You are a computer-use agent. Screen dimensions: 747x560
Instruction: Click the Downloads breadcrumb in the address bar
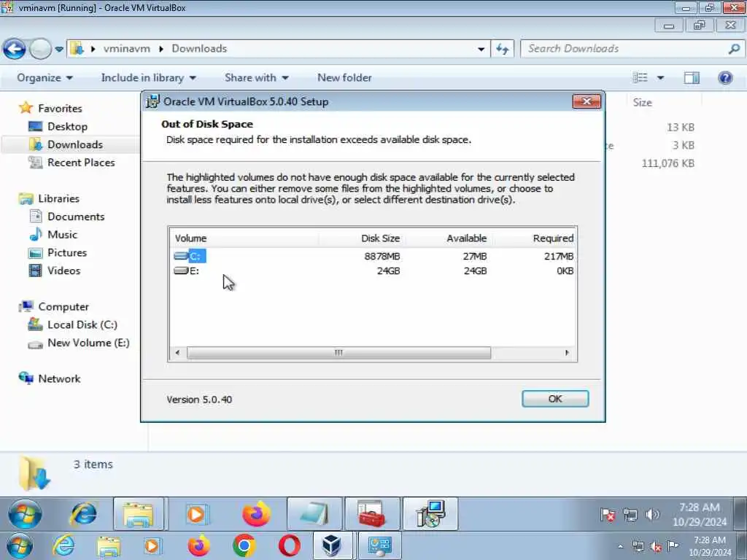199,49
